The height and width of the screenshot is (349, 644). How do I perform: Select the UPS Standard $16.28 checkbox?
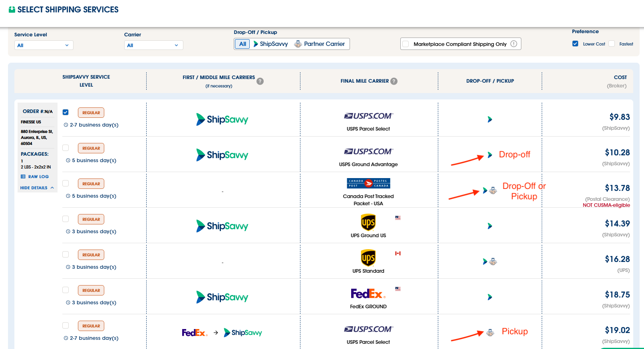(x=66, y=254)
